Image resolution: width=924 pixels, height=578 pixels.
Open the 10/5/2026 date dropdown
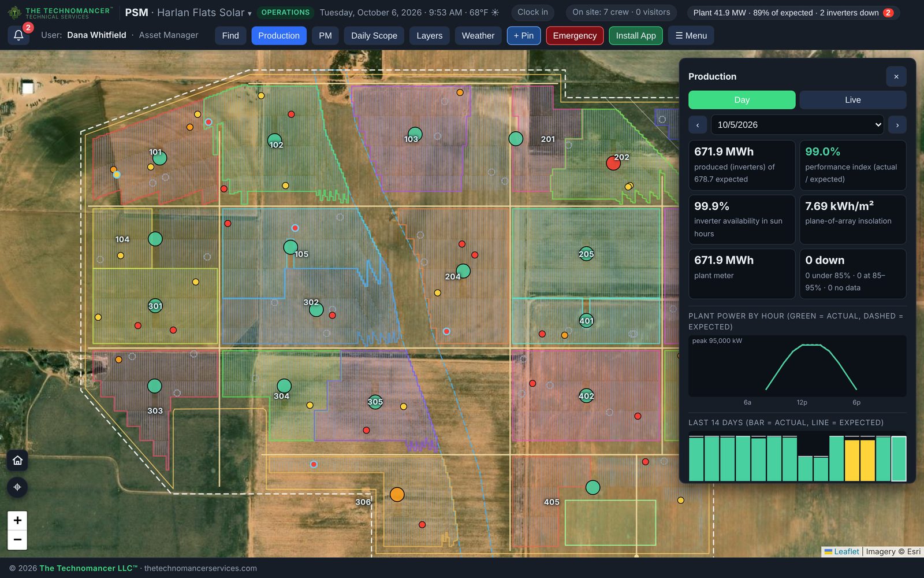tap(797, 125)
